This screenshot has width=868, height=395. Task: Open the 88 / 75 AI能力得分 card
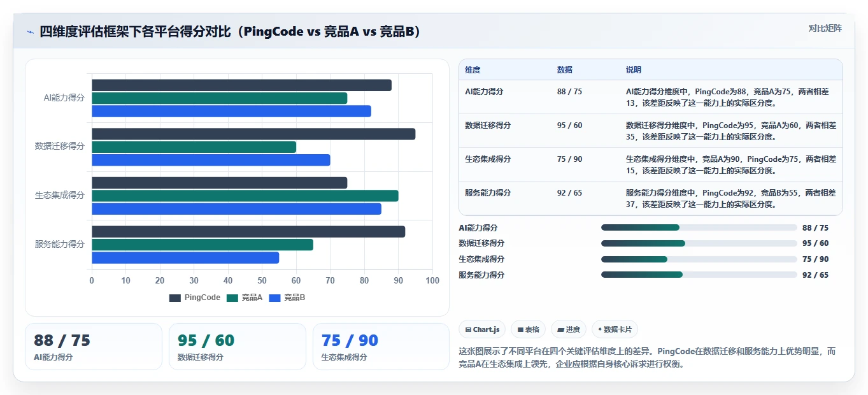pyautogui.click(x=94, y=347)
